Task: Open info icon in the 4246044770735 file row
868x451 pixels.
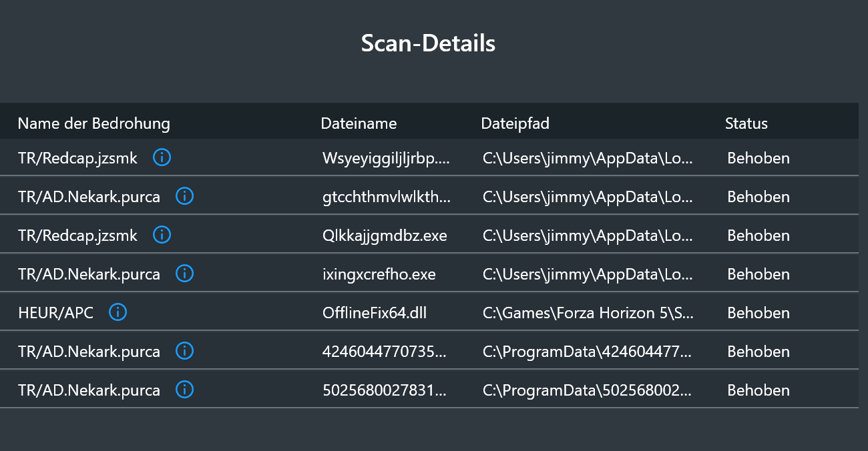Action: [x=184, y=351]
